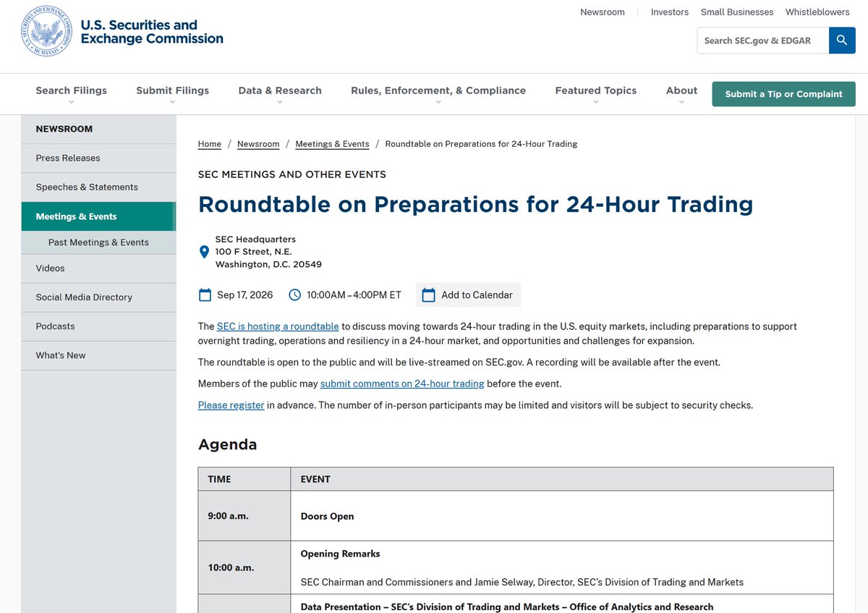
Task: Select Press Releases in the sidebar
Action: [x=98, y=158]
